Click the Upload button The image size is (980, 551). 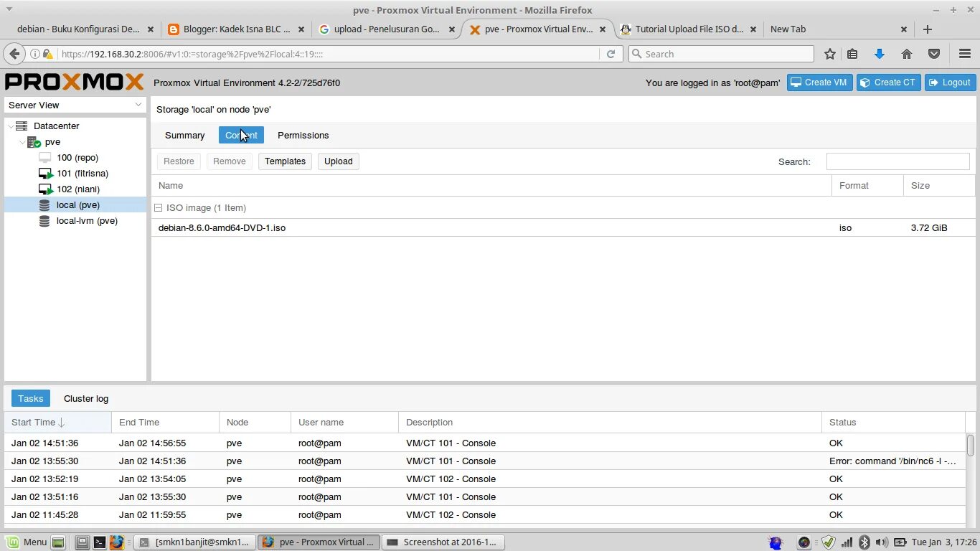click(339, 161)
